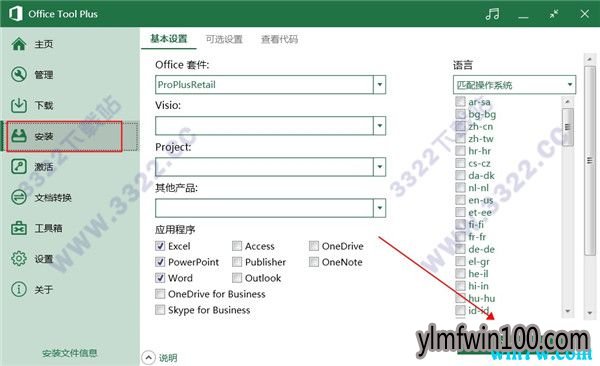The height and width of the screenshot is (366, 600).
Task: Enable the OneNote checkbox
Action: (x=314, y=262)
